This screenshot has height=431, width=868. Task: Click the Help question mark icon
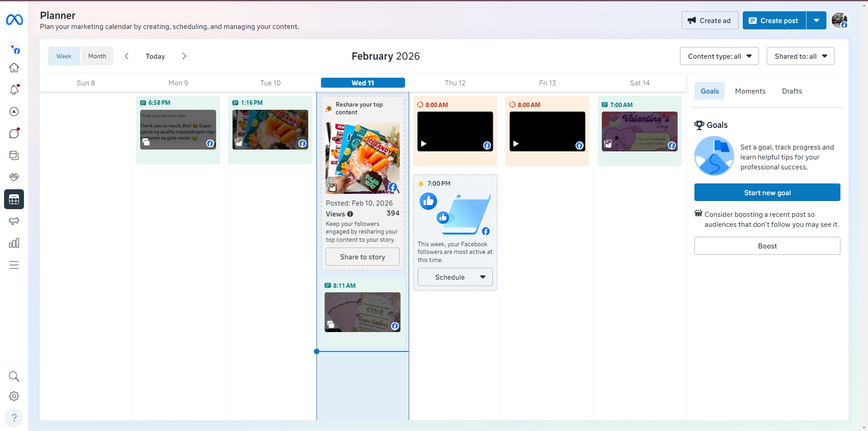point(14,418)
